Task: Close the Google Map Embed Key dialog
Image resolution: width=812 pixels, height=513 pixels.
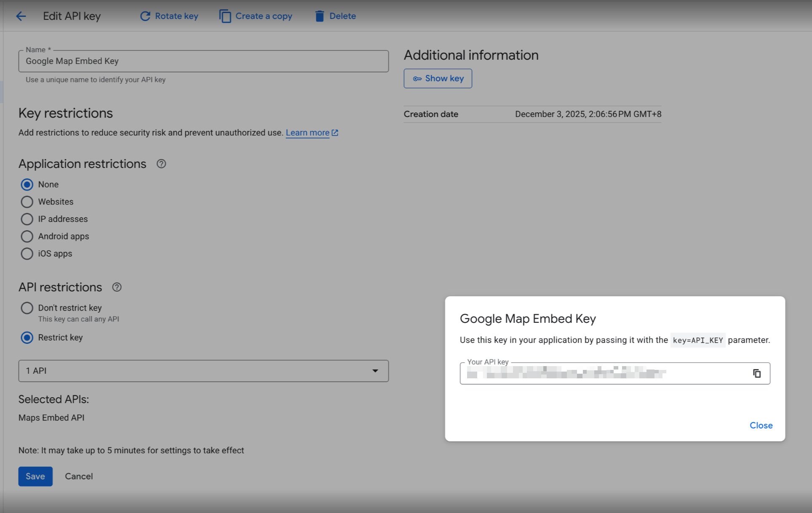Action: 761,425
